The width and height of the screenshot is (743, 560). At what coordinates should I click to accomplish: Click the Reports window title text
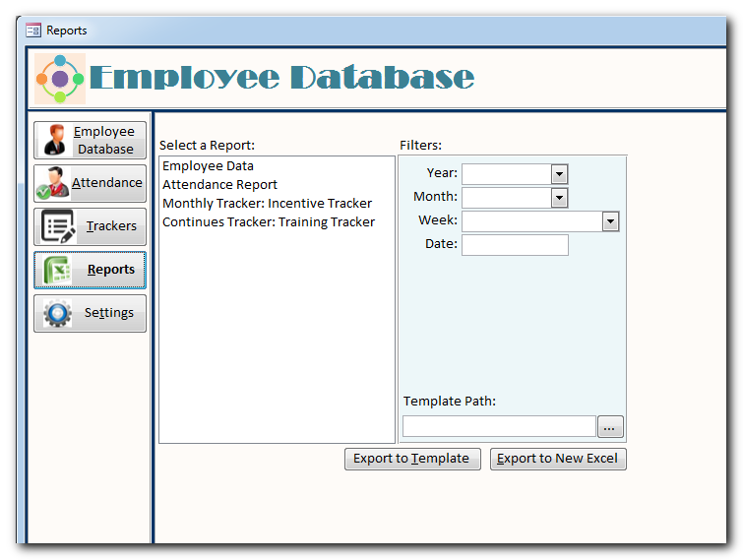pyautogui.click(x=66, y=31)
